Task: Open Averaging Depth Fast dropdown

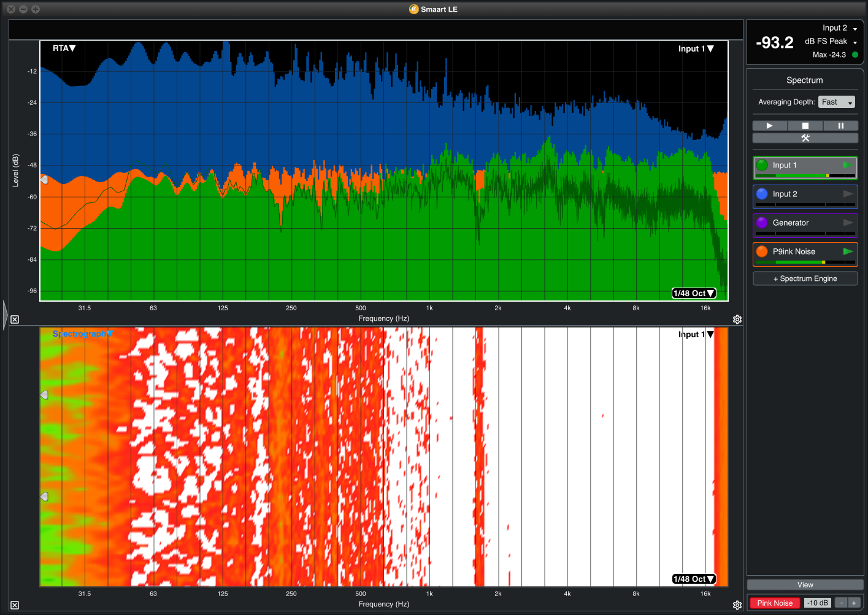Action: point(837,102)
